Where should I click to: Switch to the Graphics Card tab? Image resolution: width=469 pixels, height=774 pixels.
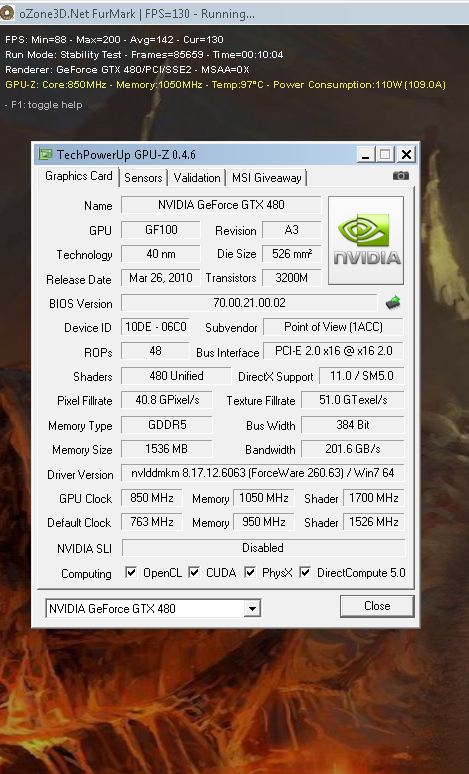[x=78, y=176]
